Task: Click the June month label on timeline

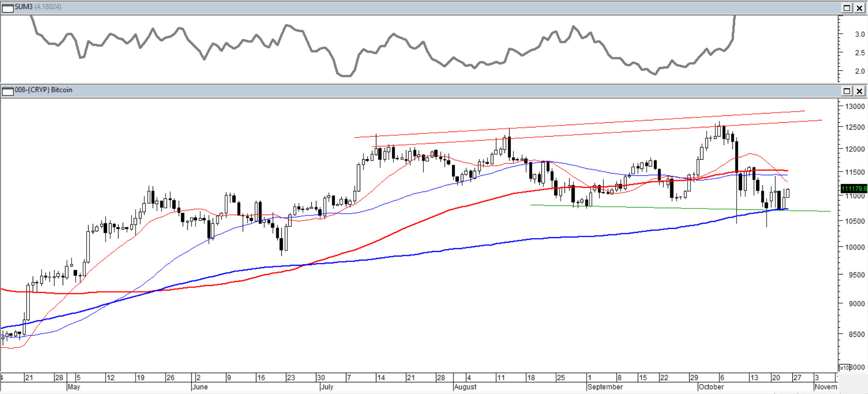Action: pos(200,387)
